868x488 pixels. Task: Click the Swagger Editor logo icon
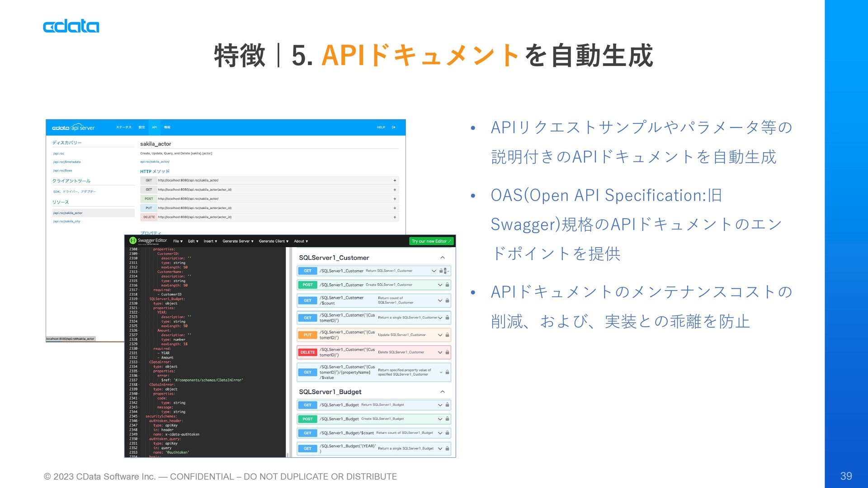(x=132, y=241)
